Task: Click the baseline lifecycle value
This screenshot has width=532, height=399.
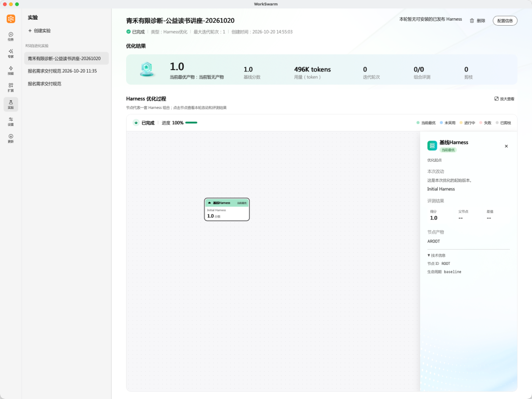Action: (x=453, y=272)
